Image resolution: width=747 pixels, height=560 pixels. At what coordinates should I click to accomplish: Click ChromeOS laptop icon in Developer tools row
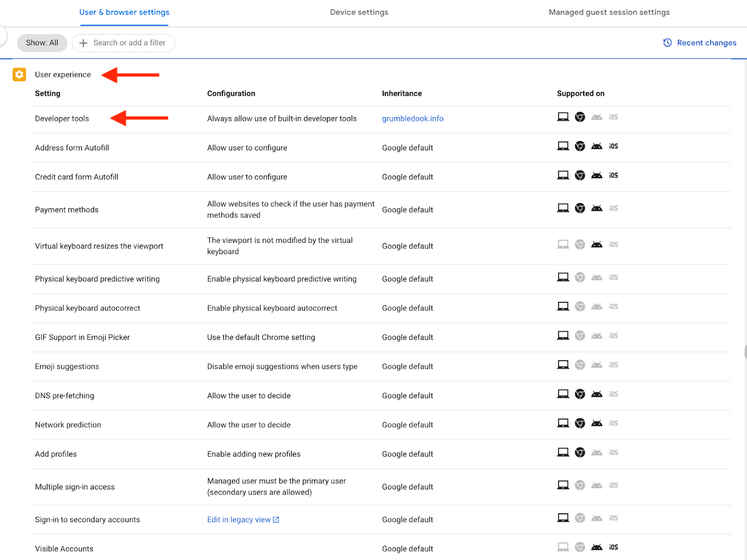pyautogui.click(x=563, y=117)
